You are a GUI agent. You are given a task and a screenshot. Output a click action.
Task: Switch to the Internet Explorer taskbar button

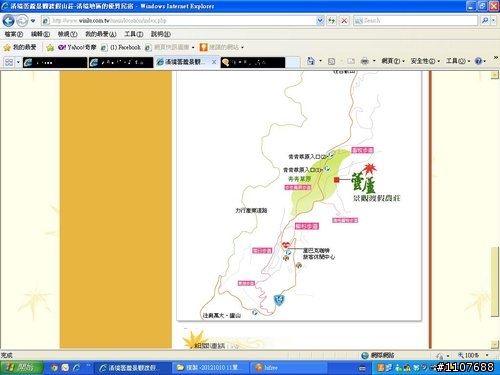(x=133, y=368)
